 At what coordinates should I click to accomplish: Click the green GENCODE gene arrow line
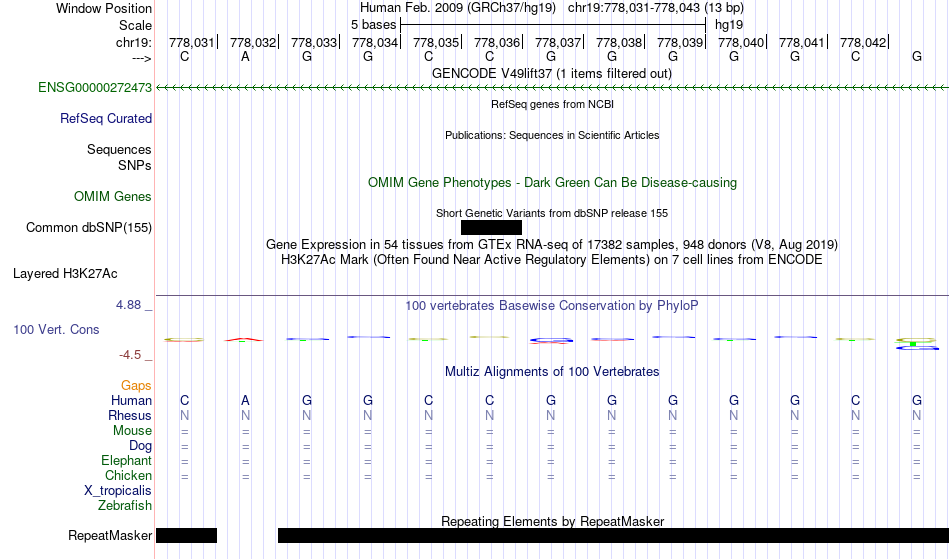[x=553, y=88]
